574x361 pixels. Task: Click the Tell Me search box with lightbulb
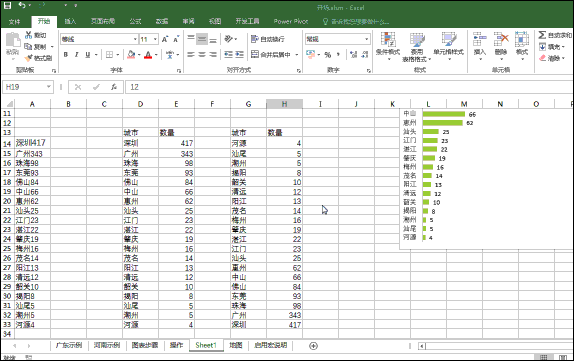(355, 22)
